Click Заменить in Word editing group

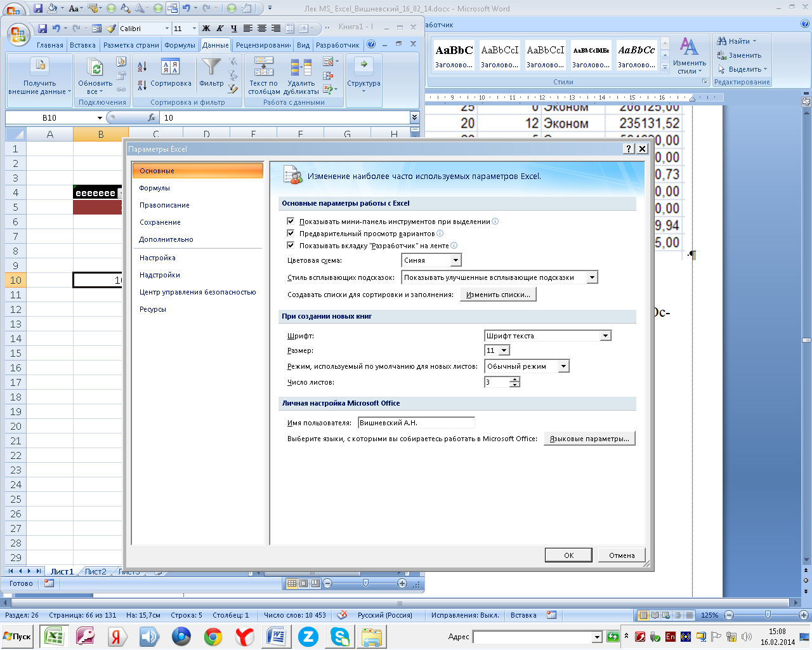tap(739, 55)
